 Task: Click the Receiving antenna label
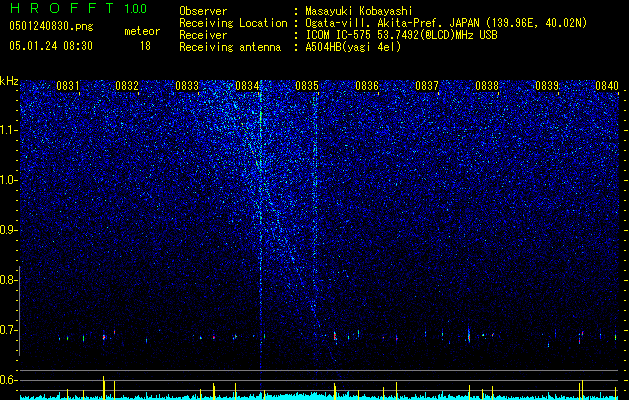coord(230,47)
